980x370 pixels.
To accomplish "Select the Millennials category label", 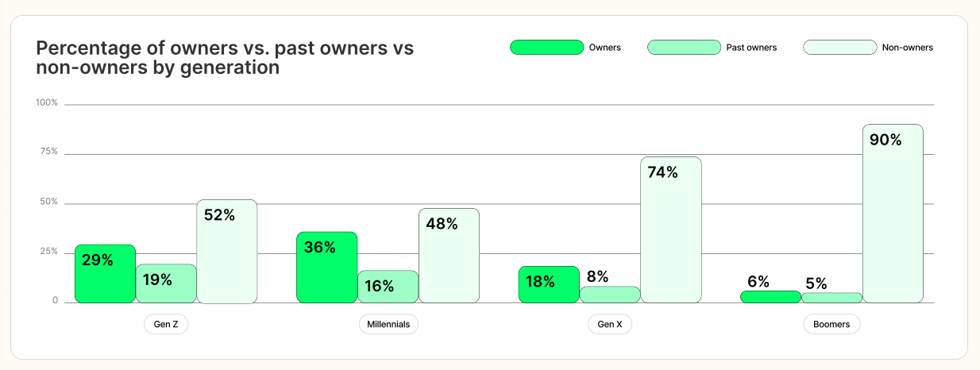I will (x=388, y=324).
